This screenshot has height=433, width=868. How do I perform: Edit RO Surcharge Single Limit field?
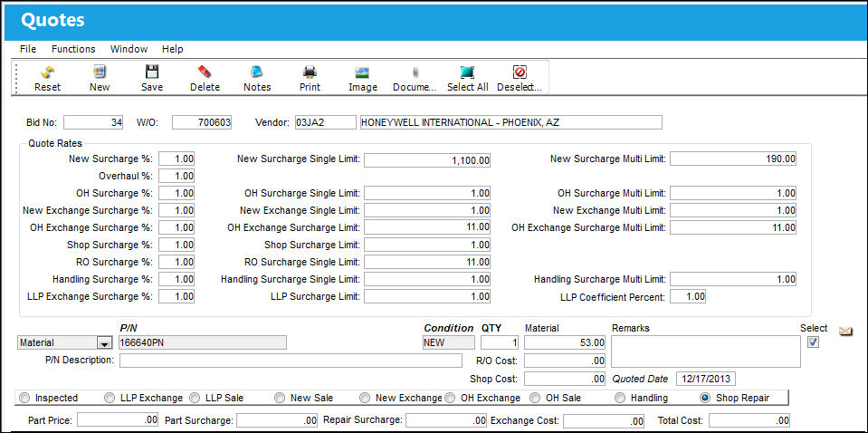tap(427, 262)
